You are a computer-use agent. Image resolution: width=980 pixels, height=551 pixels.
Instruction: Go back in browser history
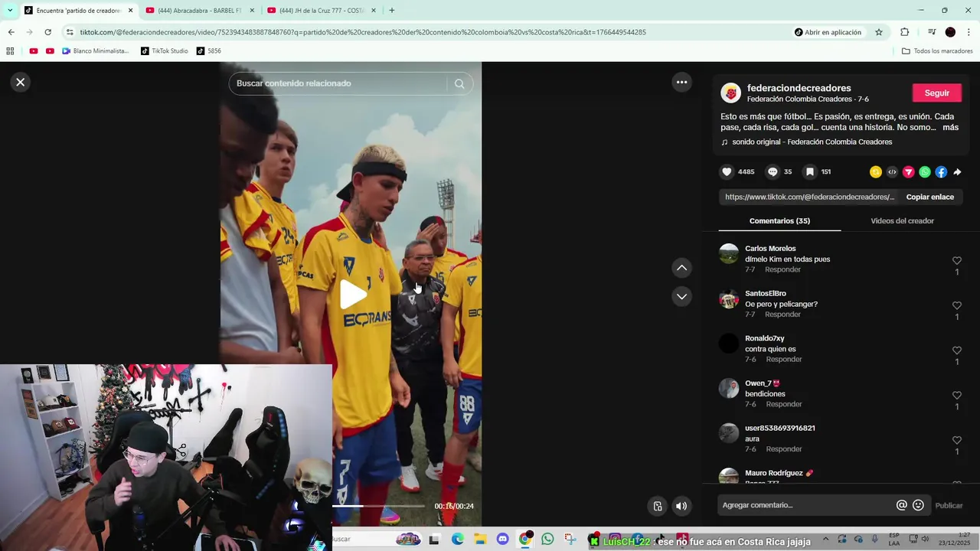(11, 32)
